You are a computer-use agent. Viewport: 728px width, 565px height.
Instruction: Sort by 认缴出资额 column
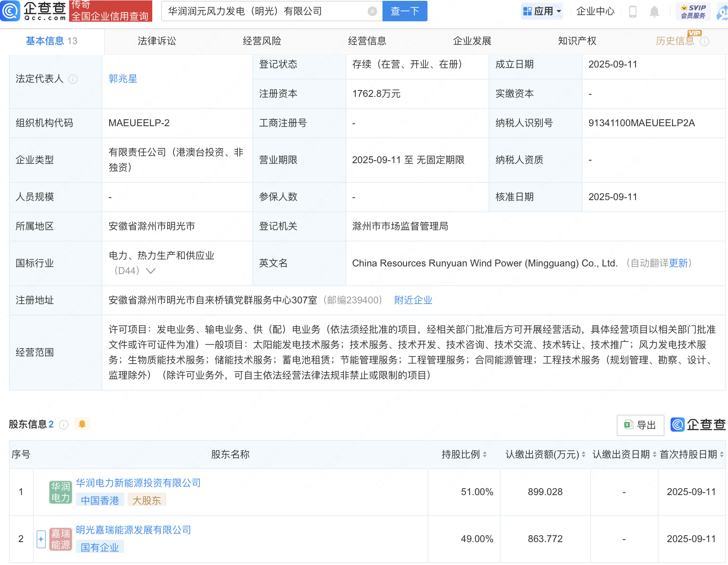point(583,454)
